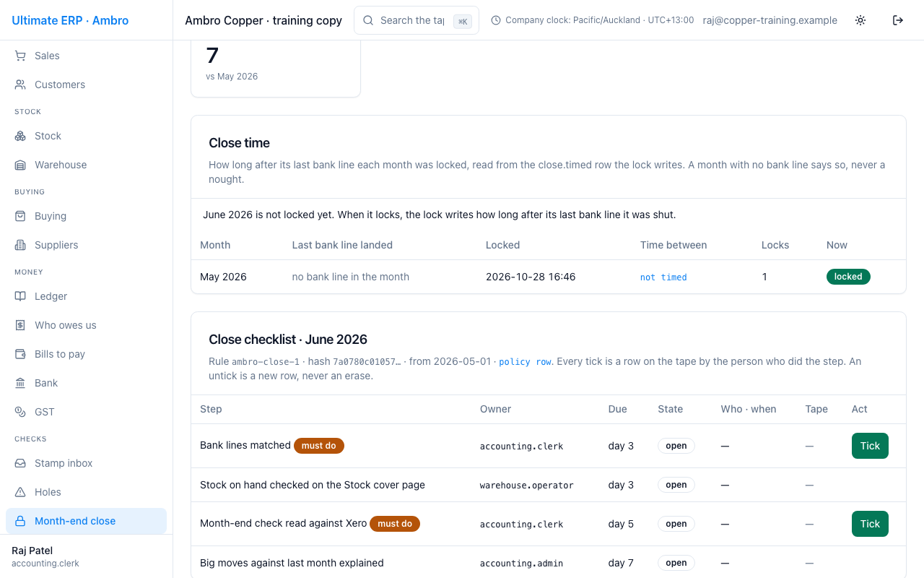
Task: Click the 'Big moves against last month explained' step
Action: 292,563
